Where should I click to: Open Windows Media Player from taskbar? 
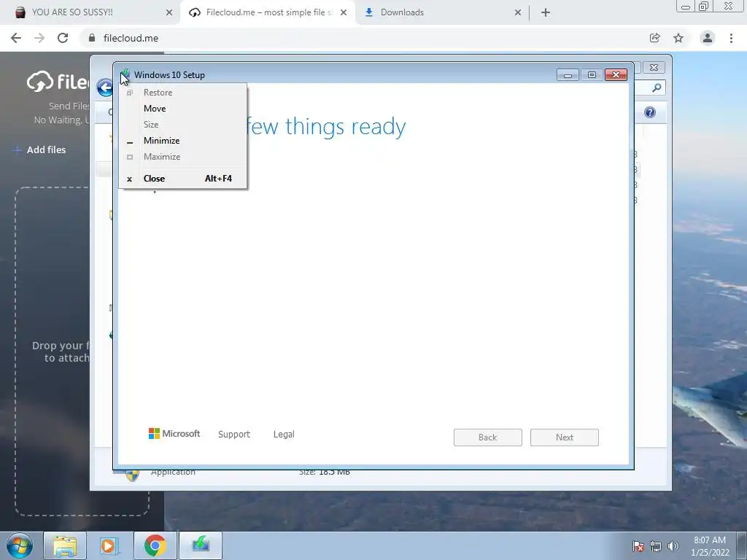pyautogui.click(x=109, y=545)
